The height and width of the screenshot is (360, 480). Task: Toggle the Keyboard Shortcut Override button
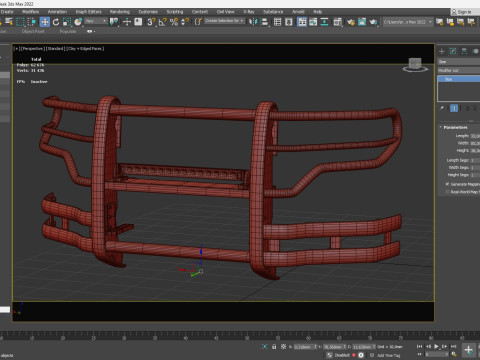coord(138,22)
